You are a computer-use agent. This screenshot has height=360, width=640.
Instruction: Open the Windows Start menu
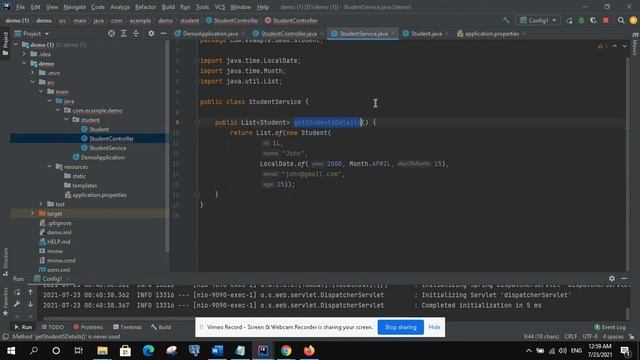[11, 351]
